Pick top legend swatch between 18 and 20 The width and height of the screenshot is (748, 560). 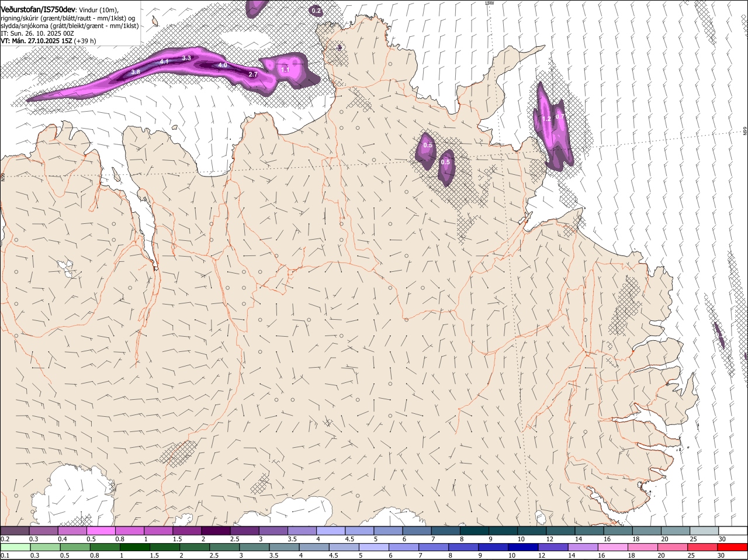pos(647,530)
